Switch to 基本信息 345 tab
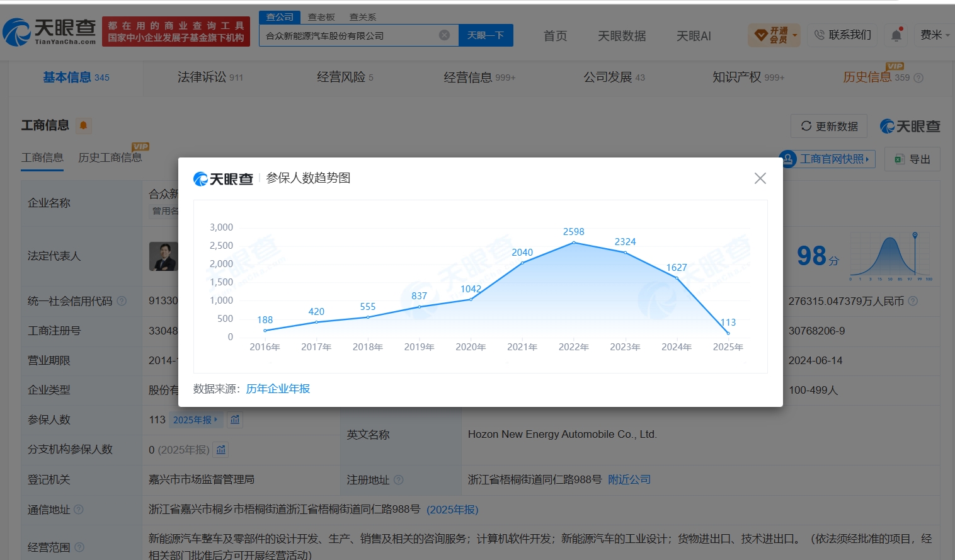The height and width of the screenshot is (560, 955). click(x=76, y=77)
